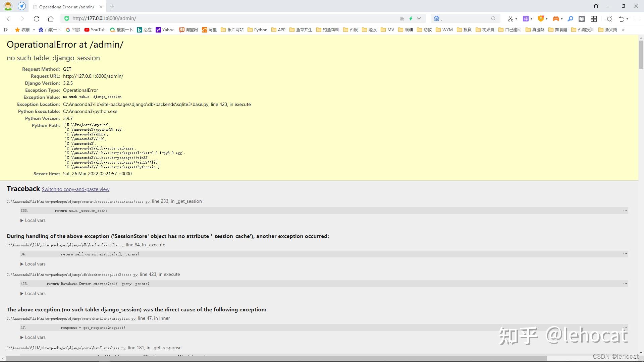Expand the address bar dropdown chevron
Viewport: 644px width, 362px height.
pos(419,19)
